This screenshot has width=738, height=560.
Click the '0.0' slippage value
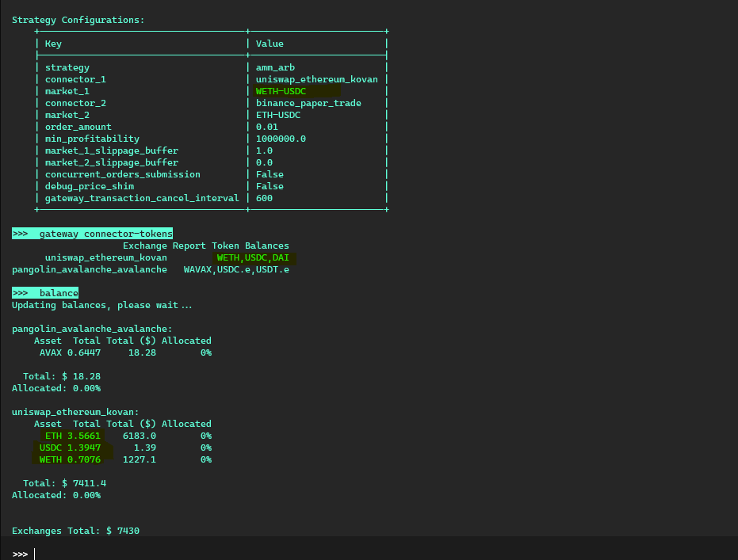click(264, 162)
